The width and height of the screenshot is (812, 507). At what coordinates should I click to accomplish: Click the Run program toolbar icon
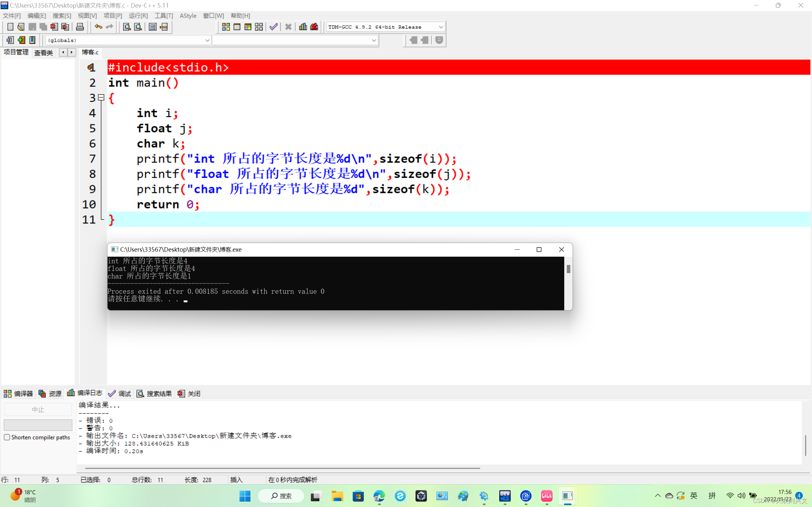click(x=237, y=27)
